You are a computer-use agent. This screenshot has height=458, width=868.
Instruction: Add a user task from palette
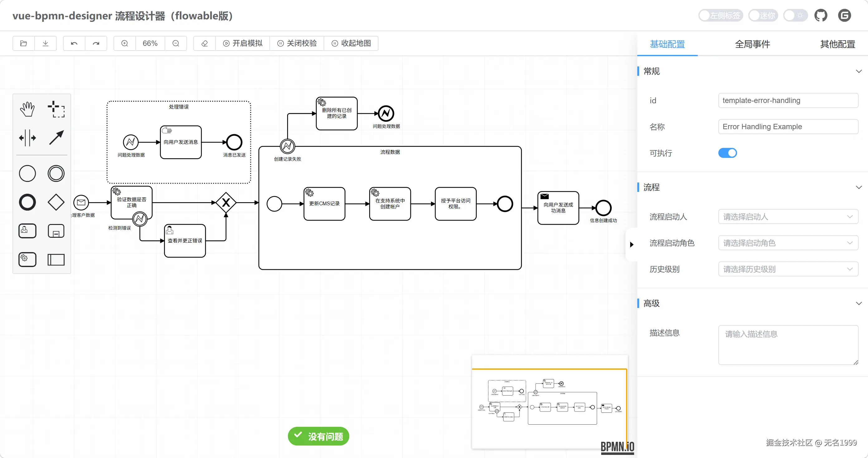click(27, 231)
